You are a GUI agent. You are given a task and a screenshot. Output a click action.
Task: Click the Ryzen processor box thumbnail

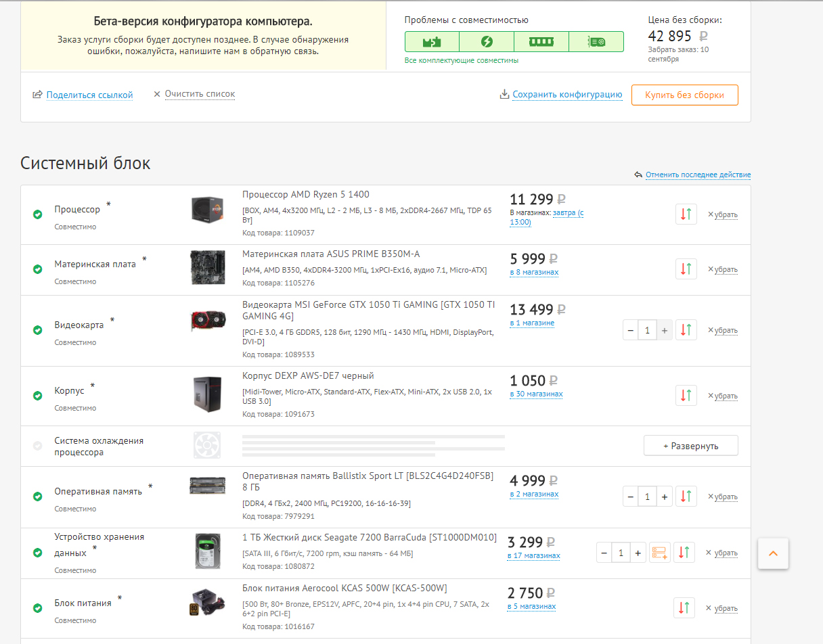(x=208, y=209)
